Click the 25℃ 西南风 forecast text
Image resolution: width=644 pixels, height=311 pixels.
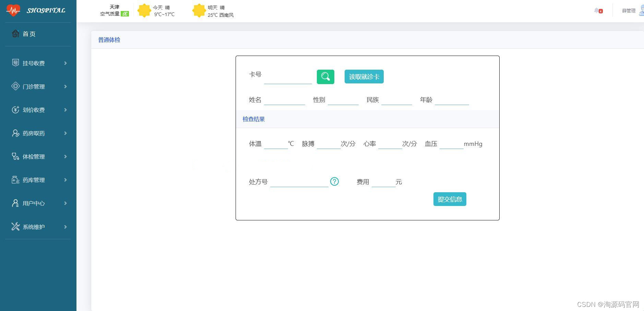tap(220, 15)
